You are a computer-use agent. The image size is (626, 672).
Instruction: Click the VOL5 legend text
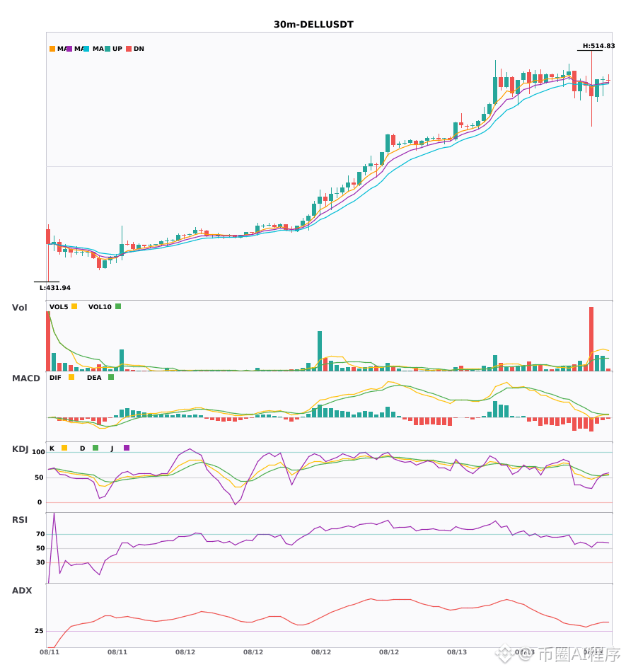point(59,307)
